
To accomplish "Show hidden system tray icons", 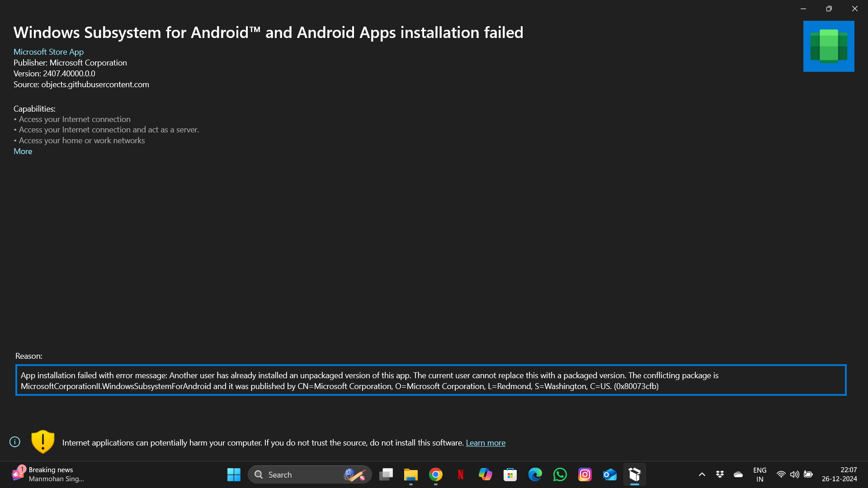I will (x=702, y=474).
